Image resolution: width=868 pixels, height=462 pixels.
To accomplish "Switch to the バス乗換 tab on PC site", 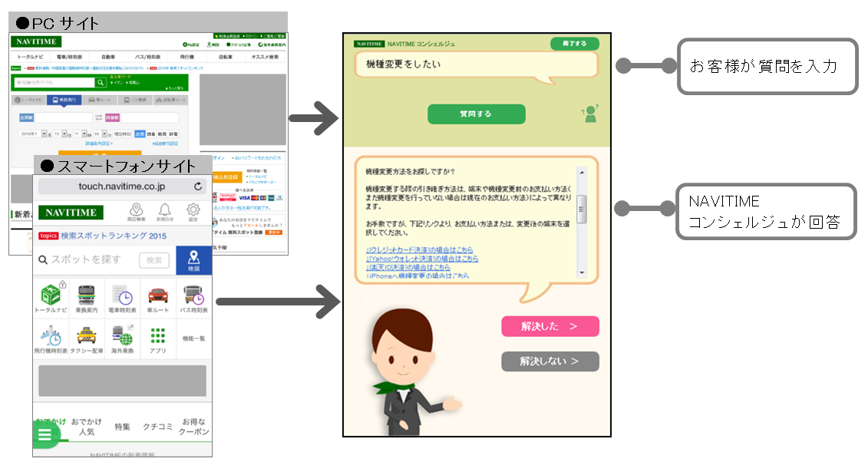I will pos(135,100).
